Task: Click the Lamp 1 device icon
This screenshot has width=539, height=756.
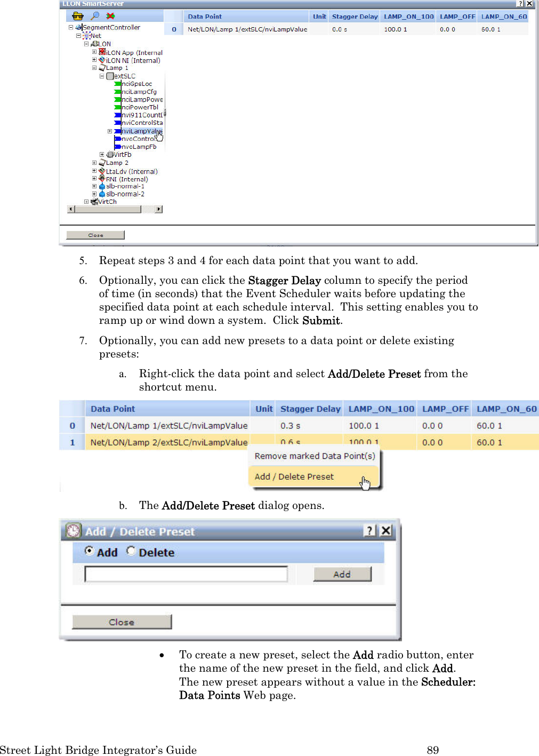Action: (102, 68)
